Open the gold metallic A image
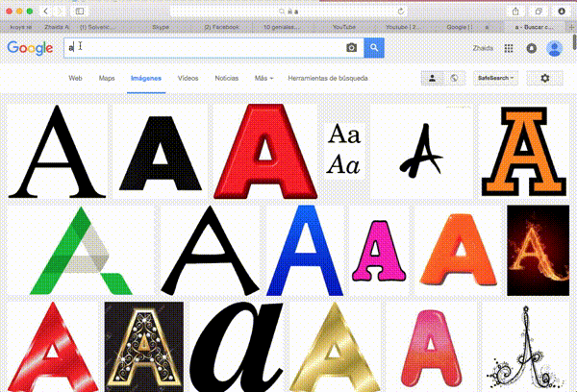 click(335, 347)
